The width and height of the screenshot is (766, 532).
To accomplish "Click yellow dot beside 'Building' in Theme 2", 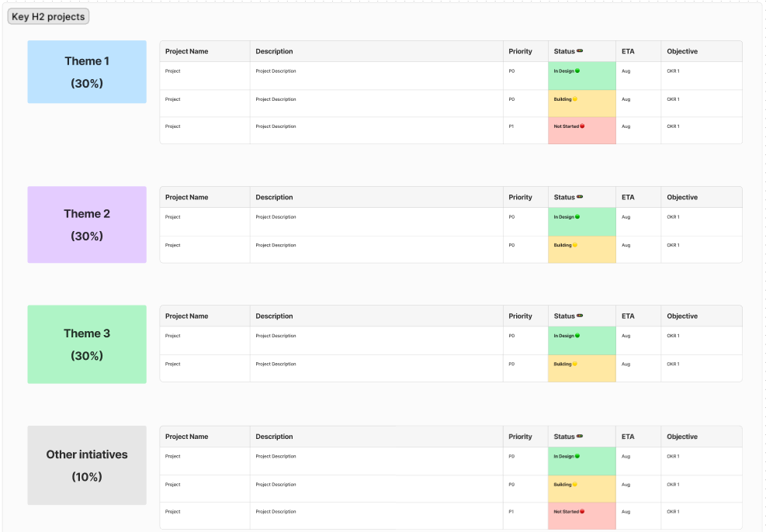I will tap(575, 245).
